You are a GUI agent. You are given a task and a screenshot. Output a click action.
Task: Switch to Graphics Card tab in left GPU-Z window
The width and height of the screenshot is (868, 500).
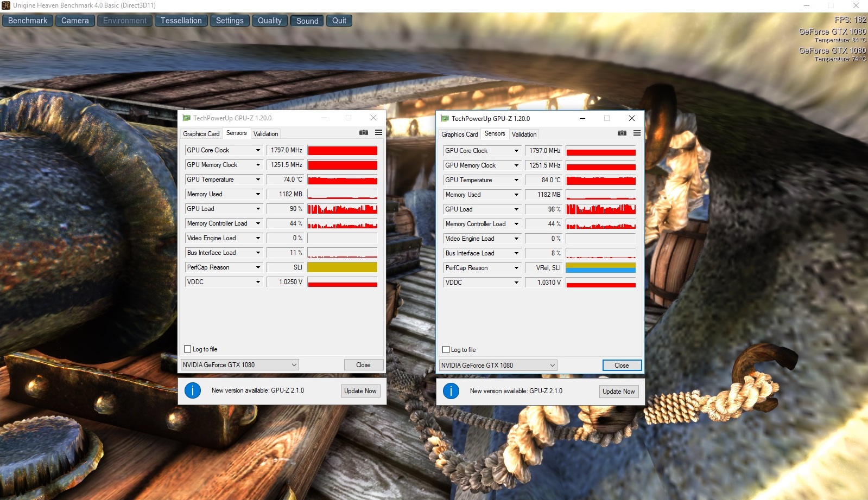pos(201,134)
